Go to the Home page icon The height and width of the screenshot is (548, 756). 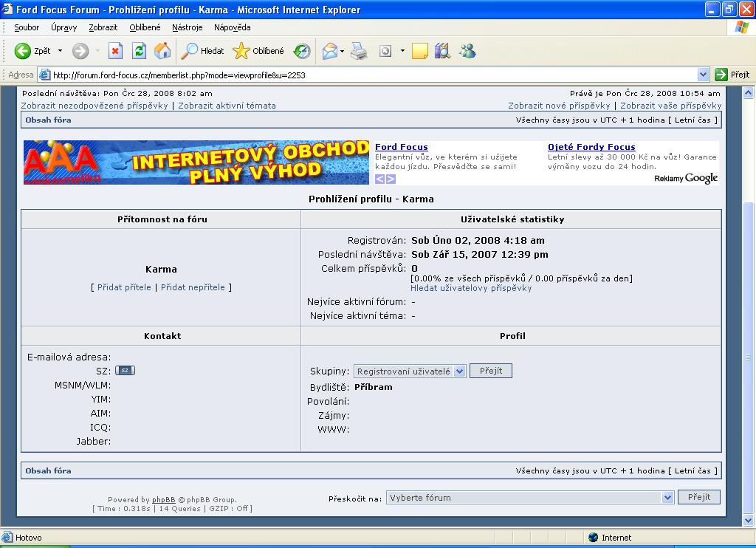pyautogui.click(x=162, y=51)
